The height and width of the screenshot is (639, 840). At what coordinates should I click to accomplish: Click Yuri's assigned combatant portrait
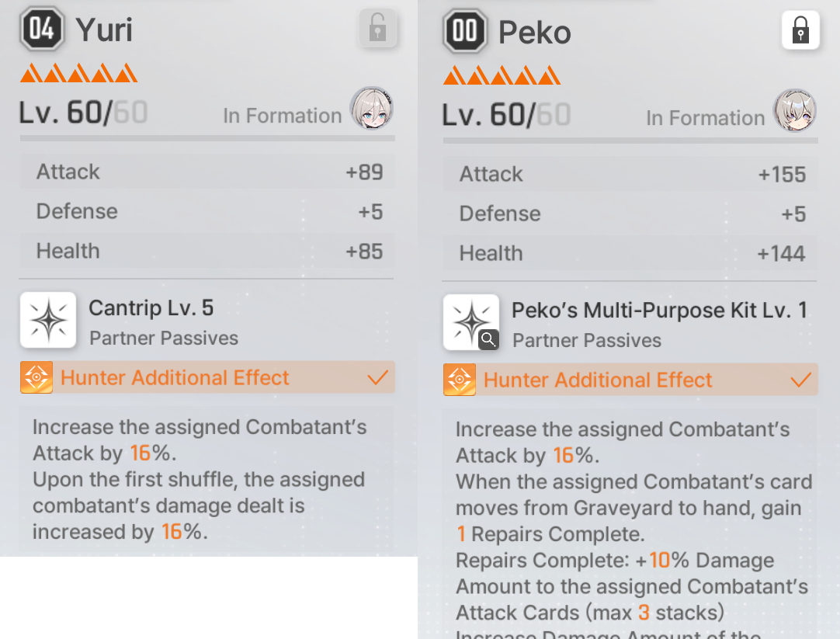372,109
